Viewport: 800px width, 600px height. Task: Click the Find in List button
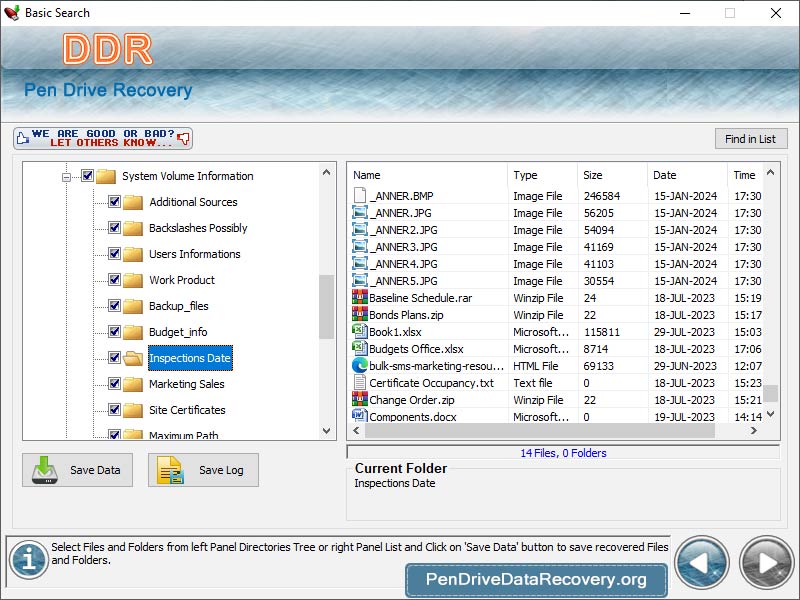coord(751,138)
